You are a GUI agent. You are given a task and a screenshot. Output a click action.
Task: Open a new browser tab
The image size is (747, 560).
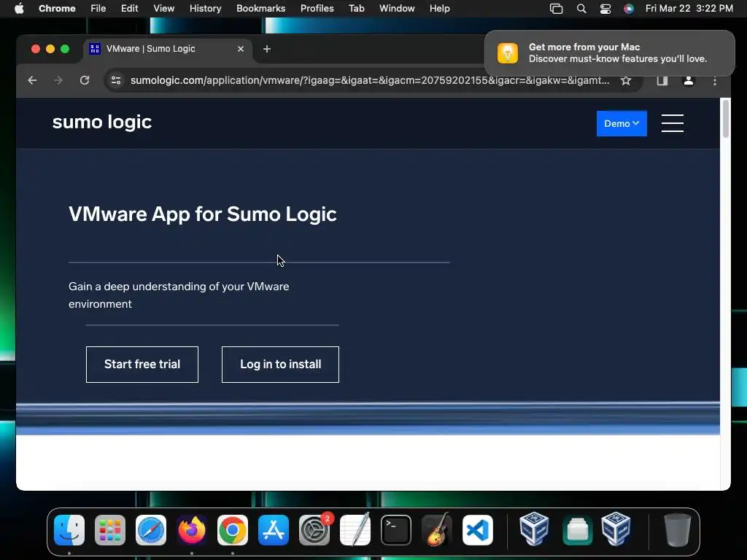[267, 49]
